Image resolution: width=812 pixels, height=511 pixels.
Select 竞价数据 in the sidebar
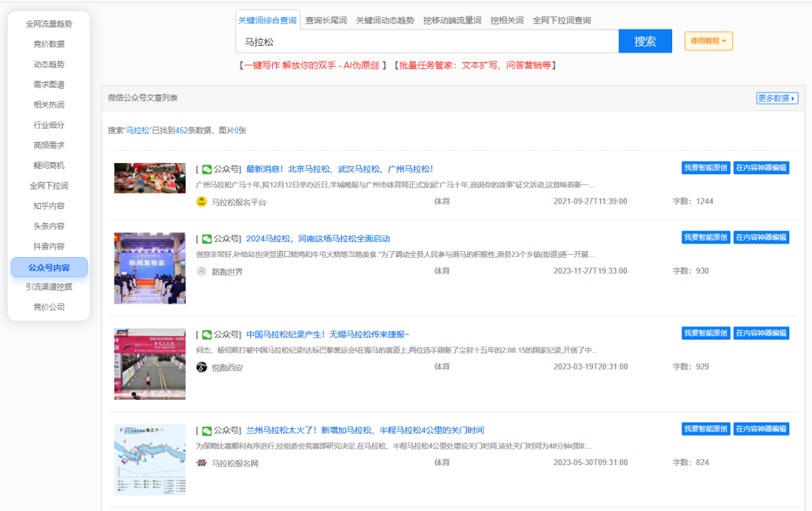(49, 44)
